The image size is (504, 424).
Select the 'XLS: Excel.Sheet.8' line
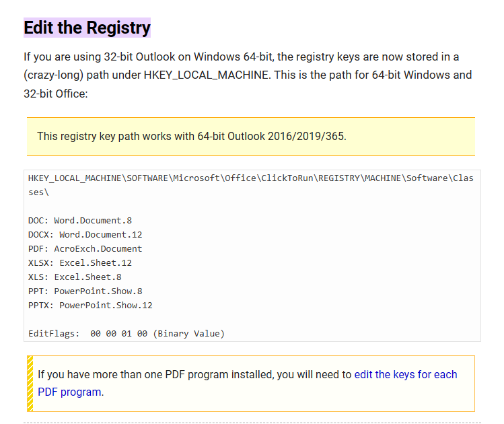[x=75, y=277]
